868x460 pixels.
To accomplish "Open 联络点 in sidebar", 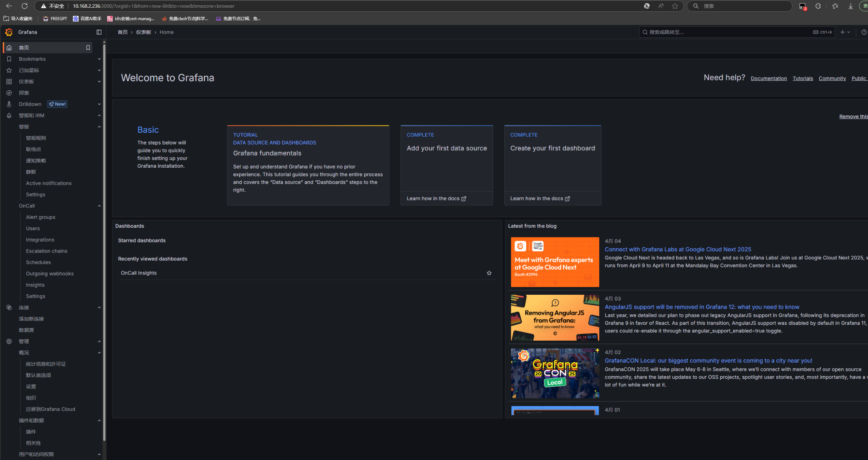I will pos(33,149).
